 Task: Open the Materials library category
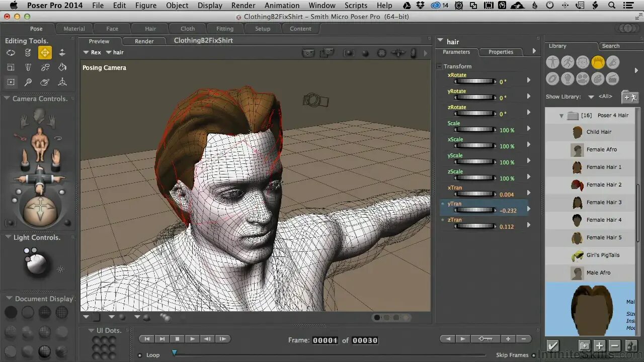(598, 78)
